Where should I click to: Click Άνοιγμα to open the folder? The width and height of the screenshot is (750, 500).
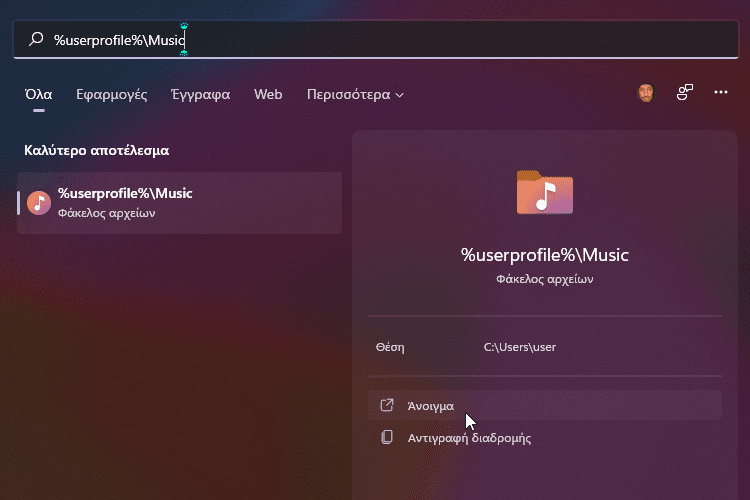tap(545, 405)
